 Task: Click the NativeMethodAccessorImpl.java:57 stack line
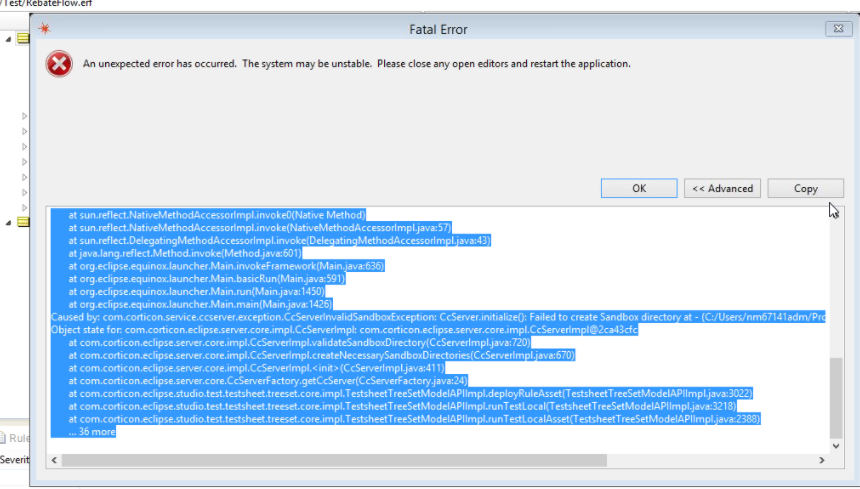(x=259, y=228)
